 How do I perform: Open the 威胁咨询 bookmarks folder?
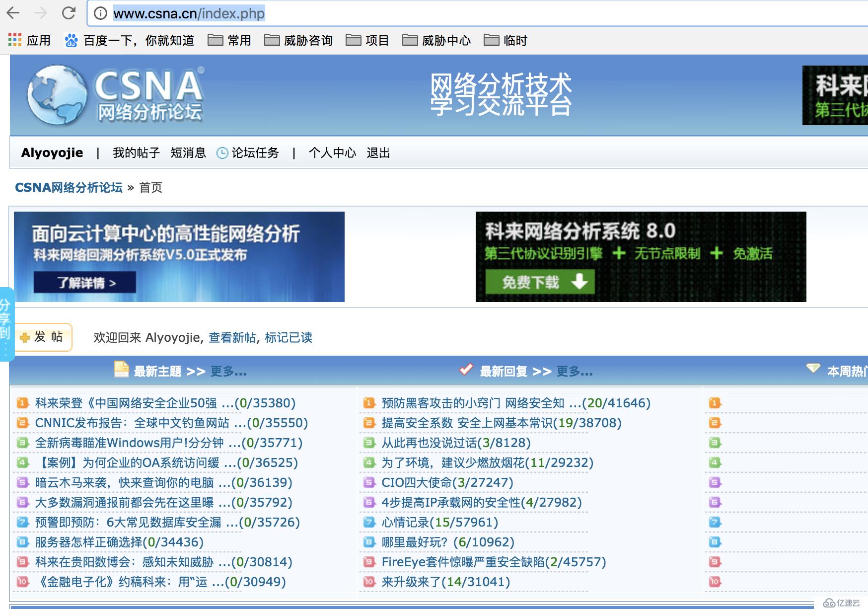coord(298,40)
